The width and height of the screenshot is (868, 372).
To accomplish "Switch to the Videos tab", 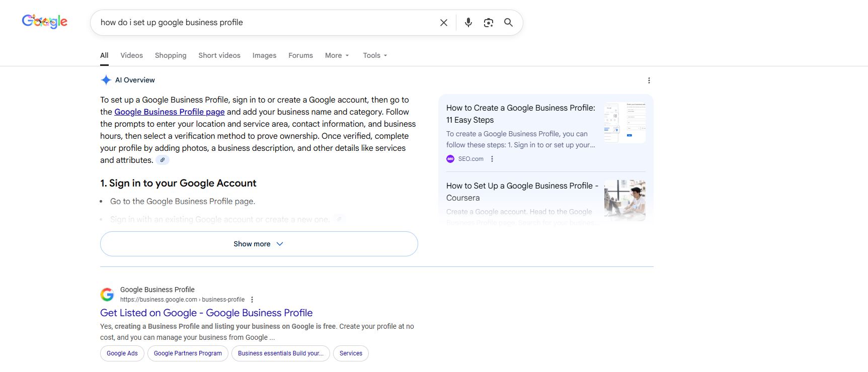I will pyautogui.click(x=131, y=55).
